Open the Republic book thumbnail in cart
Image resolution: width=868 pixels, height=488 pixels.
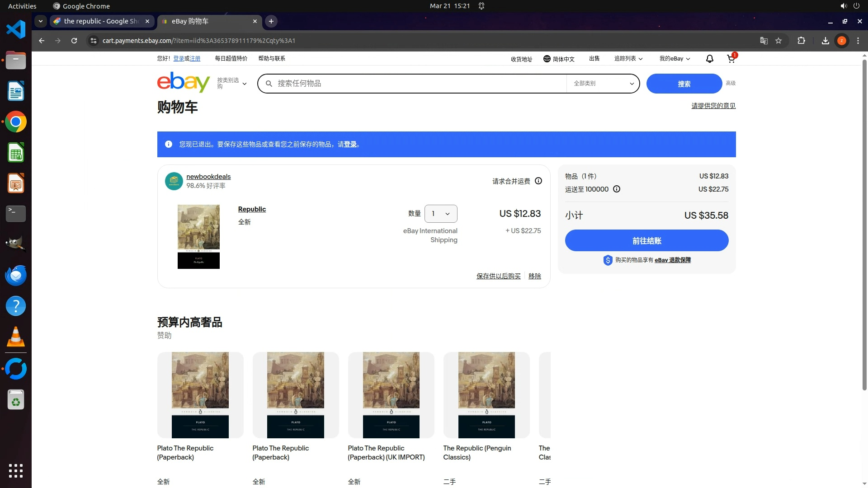click(198, 237)
